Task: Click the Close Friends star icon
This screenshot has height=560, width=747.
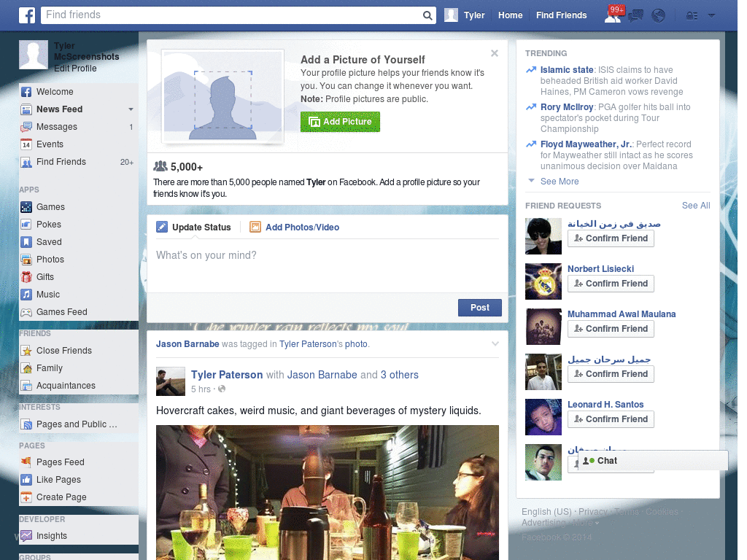Action: click(26, 351)
